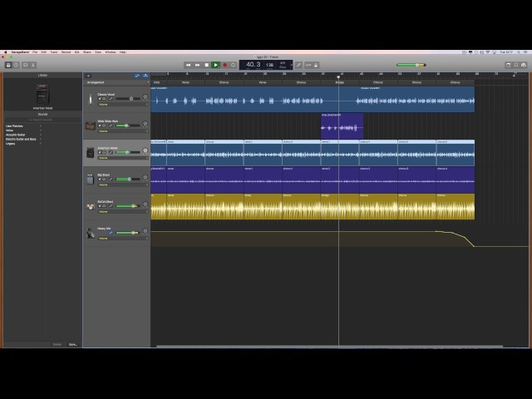This screenshot has width=532, height=399.
Task: Mute the Wide Wide Wah track
Action: (x=100, y=126)
